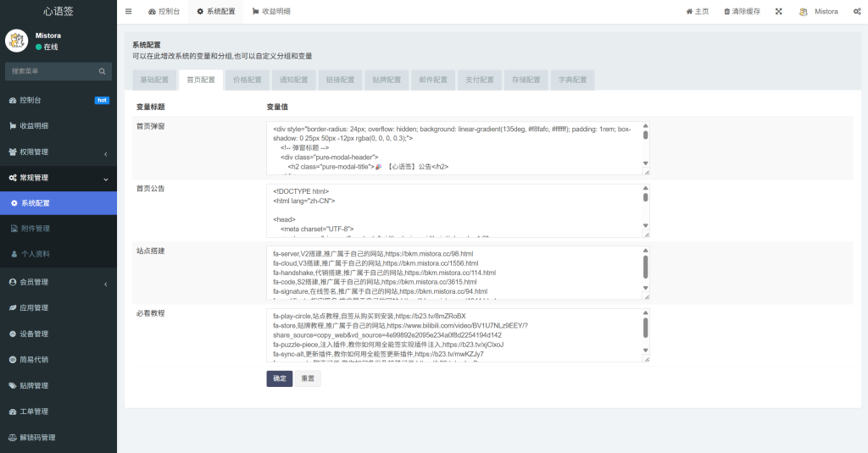Screen dimensions: 868x453
Task: Focus the 搜索菜单 search field
Action: (58, 71)
